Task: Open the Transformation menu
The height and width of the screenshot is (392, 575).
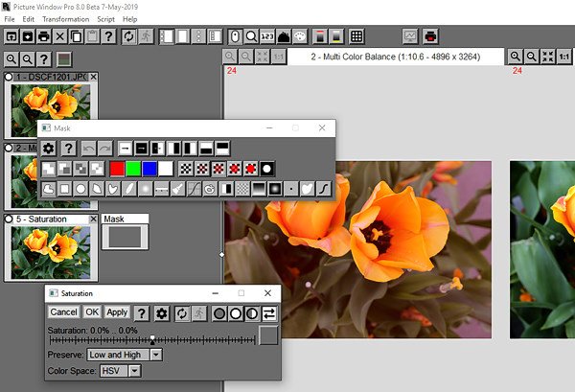Action: coord(65,19)
